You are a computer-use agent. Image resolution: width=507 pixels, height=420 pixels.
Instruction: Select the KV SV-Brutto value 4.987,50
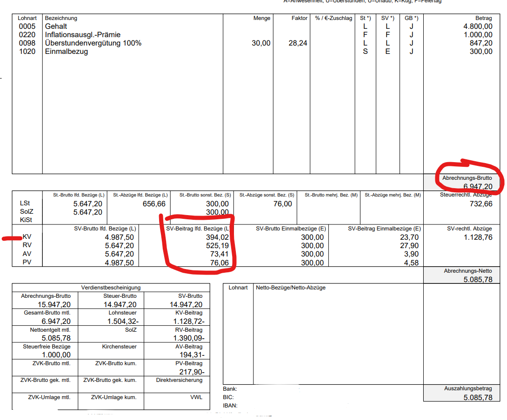coord(120,237)
